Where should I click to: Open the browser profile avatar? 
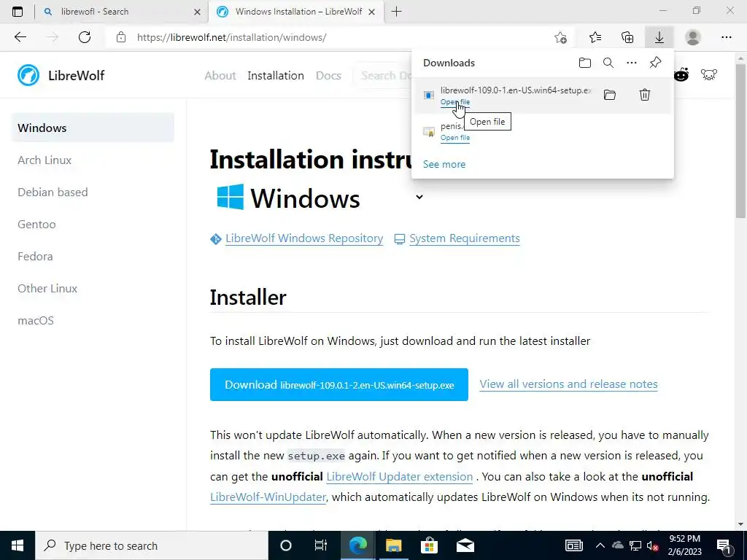tap(693, 37)
